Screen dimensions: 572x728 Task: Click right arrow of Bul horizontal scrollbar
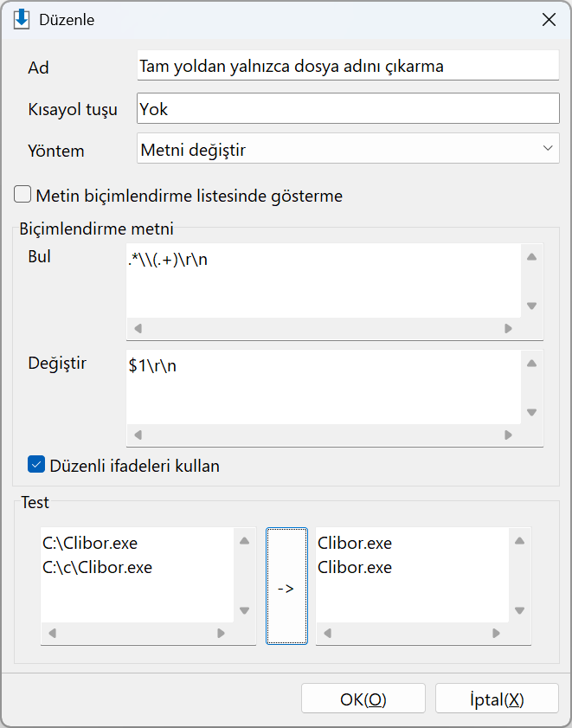508,329
